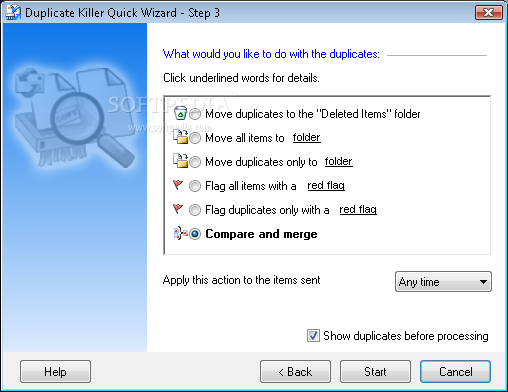Click 'Apply this action to the items sent' text
The image size is (508, 392).
click(241, 280)
